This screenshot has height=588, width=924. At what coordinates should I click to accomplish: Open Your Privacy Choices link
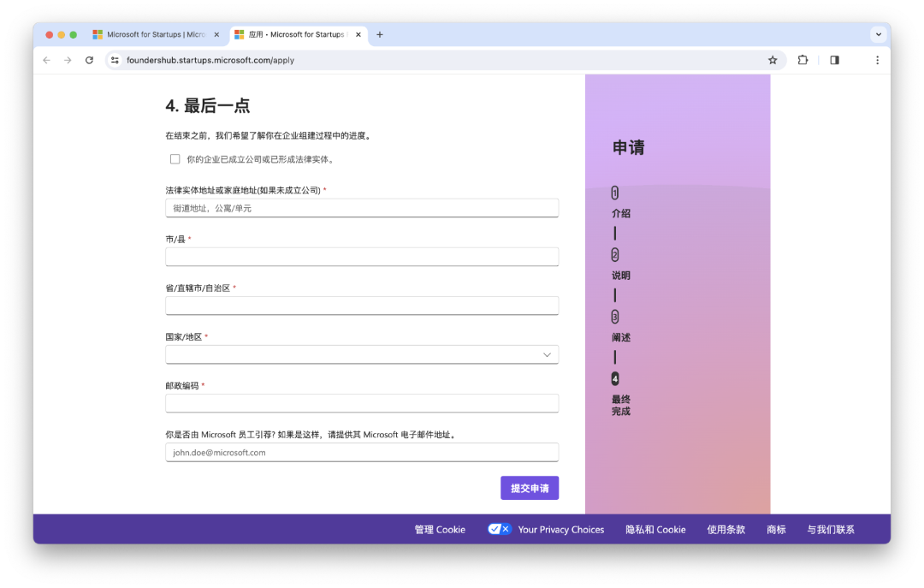click(561, 530)
